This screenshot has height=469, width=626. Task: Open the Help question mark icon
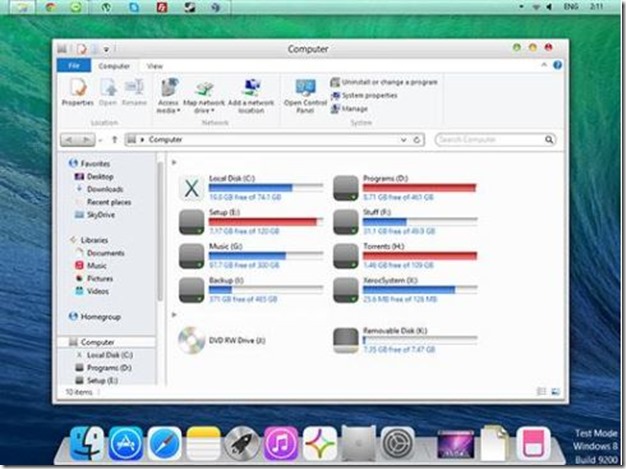(x=557, y=65)
